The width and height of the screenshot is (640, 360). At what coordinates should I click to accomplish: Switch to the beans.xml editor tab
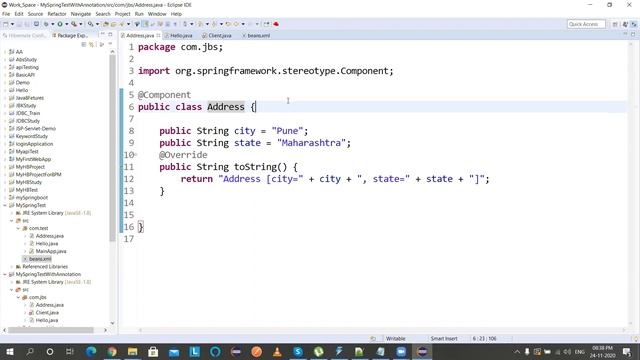coord(256,36)
